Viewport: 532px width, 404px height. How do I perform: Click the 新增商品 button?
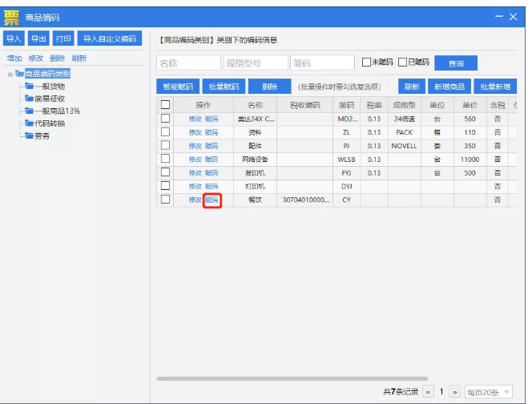[449, 87]
